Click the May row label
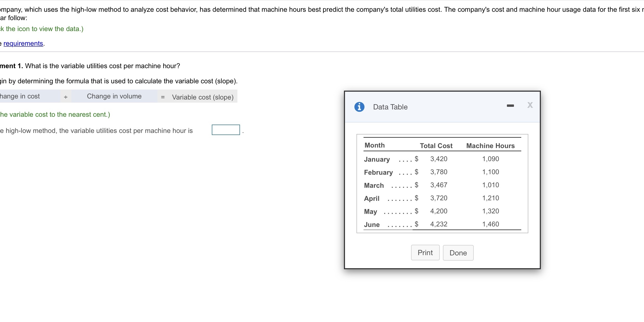This screenshot has width=644, height=322. pyautogui.click(x=371, y=212)
